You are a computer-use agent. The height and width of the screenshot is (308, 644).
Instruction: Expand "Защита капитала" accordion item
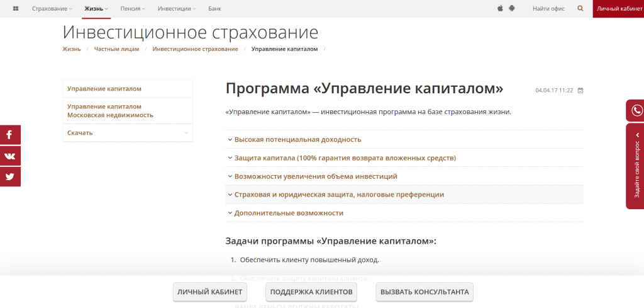click(345, 158)
